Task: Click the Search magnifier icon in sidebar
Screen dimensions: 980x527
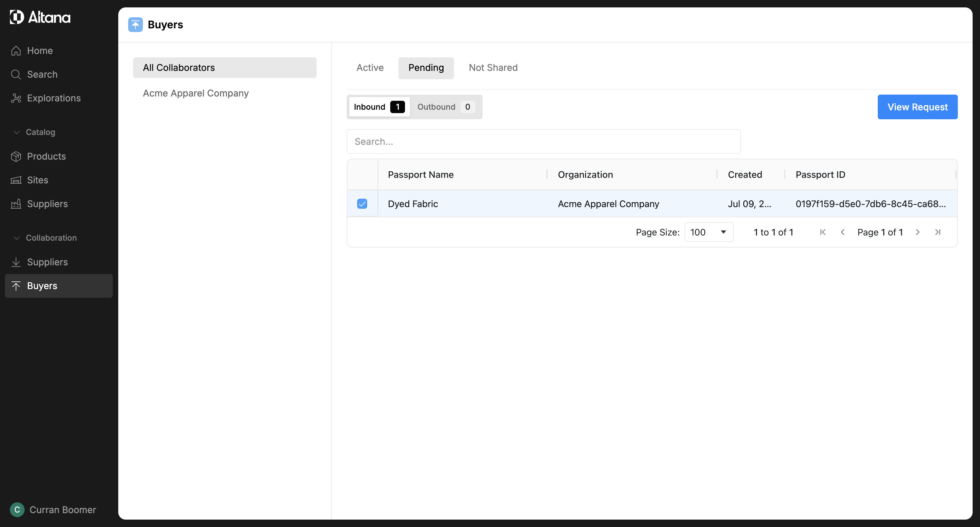Action: [16, 74]
